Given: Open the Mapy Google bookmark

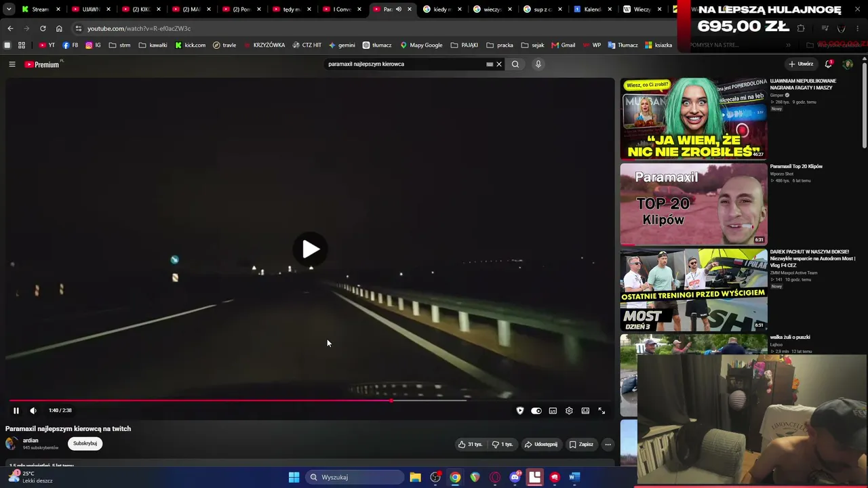Looking at the screenshot, I should (x=421, y=45).
